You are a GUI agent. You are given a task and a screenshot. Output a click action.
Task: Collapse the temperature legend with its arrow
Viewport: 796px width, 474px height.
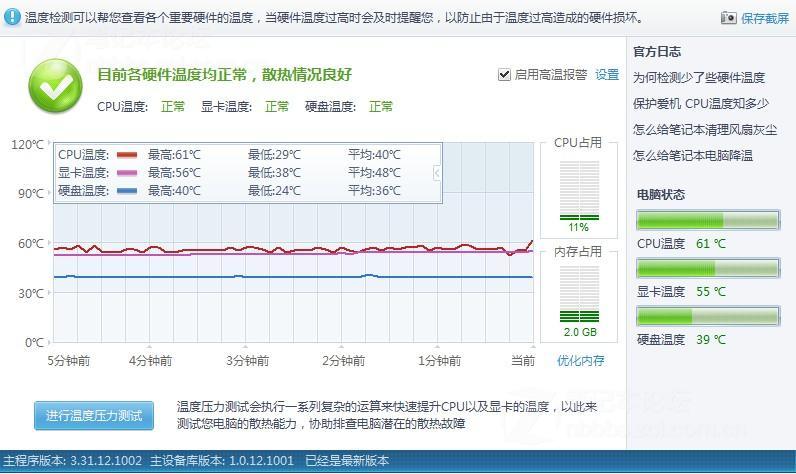[437, 173]
